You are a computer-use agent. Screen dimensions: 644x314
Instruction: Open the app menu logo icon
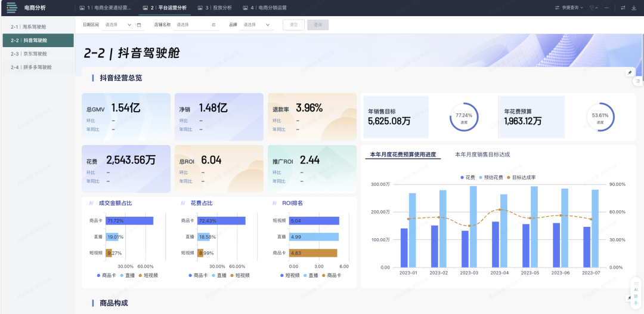tap(12, 7)
